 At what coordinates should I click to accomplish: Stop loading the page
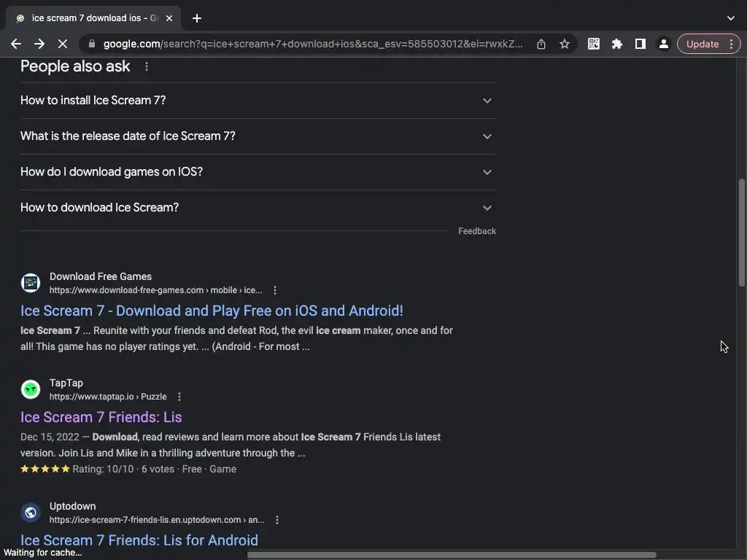coord(63,44)
